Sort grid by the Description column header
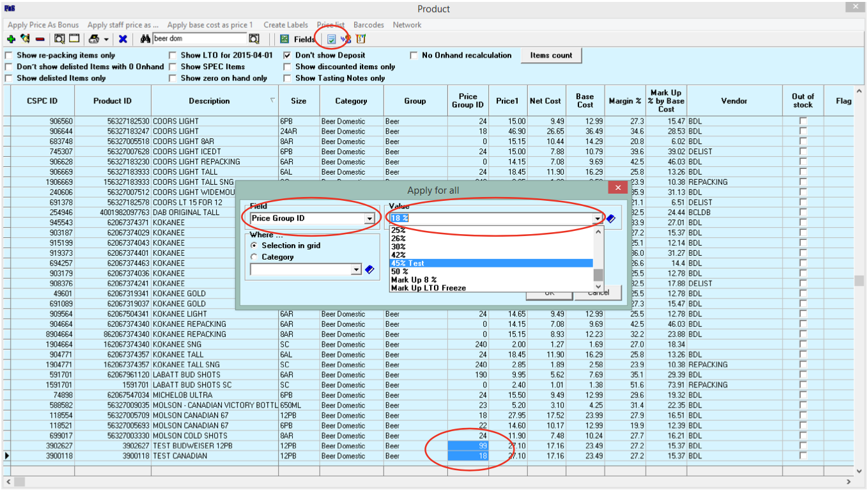The image size is (868, 490). point(215,100)
